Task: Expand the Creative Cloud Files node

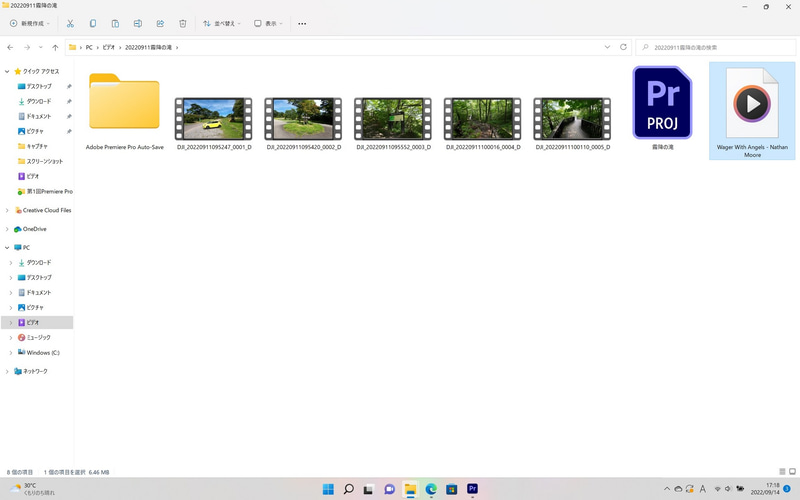Action: 7,210
